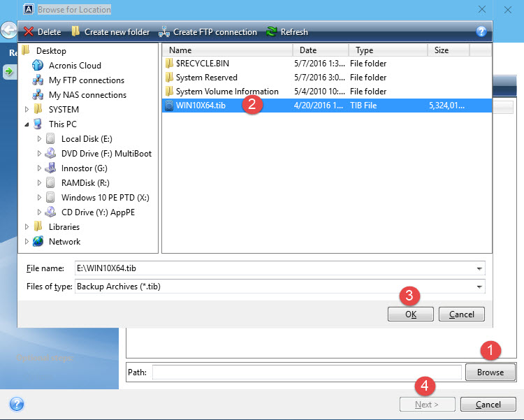Click the green arrow icon in wizard sidebar
524x420 pixels.
tap(9, 71)
